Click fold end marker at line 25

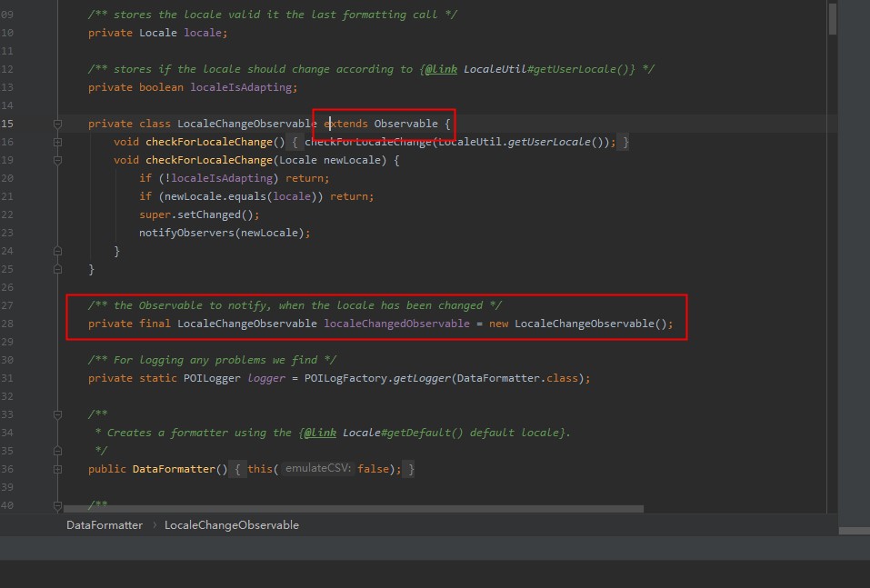point(57,270)
